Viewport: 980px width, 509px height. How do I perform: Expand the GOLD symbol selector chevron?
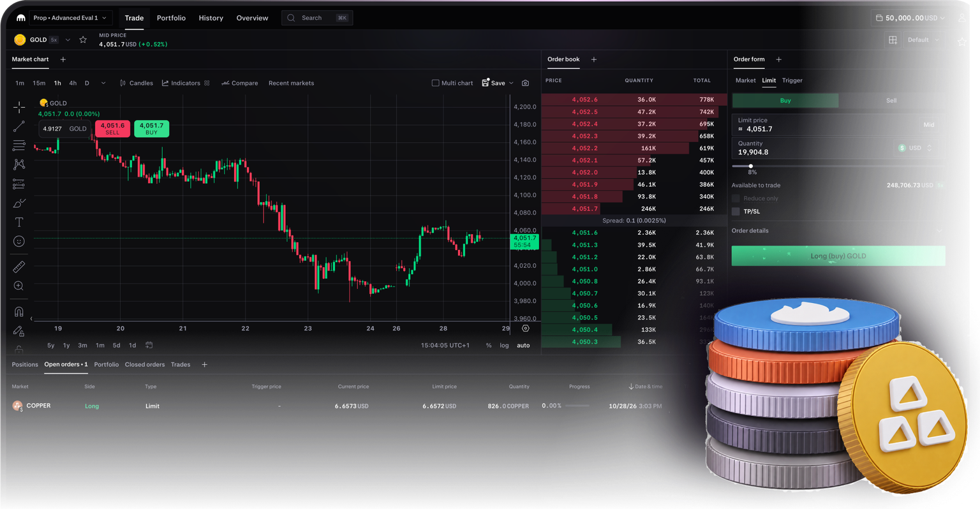pyautogui.click(x=68, y=40)
